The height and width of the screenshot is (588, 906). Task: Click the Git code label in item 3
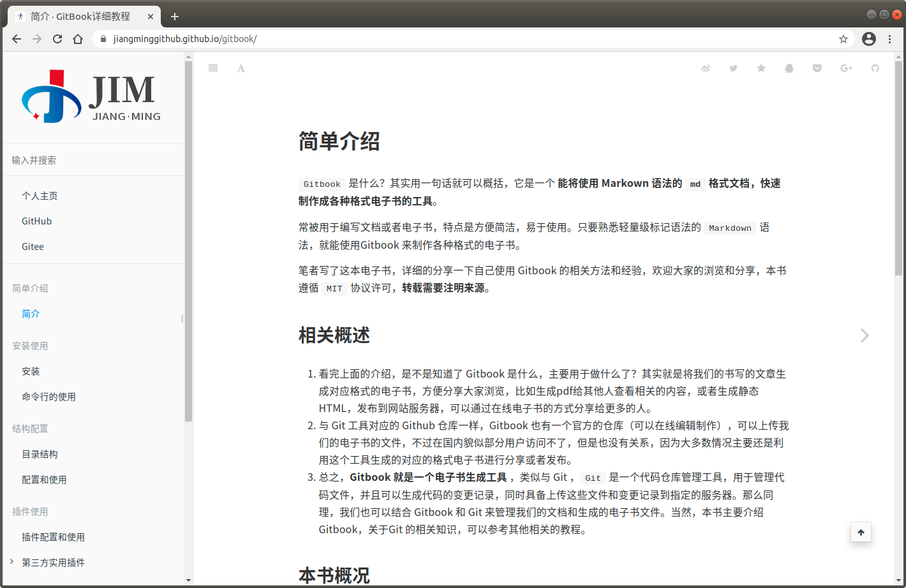tap(593, 478)
